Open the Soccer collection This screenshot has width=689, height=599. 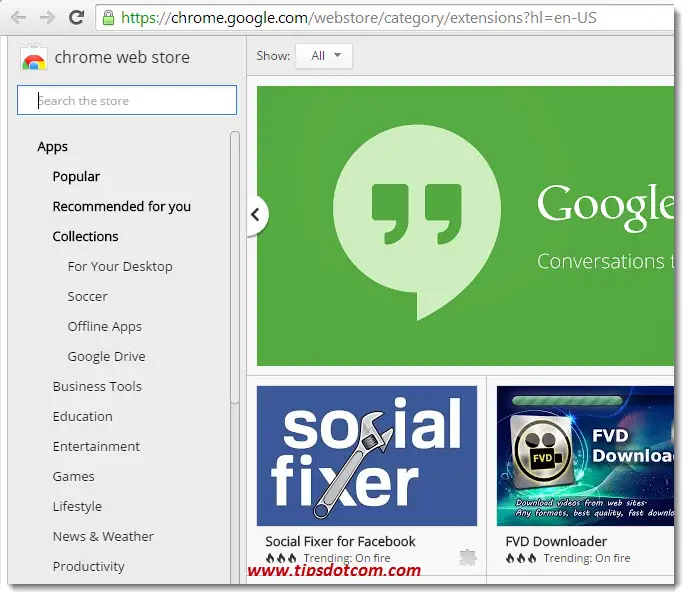(87, 297)
